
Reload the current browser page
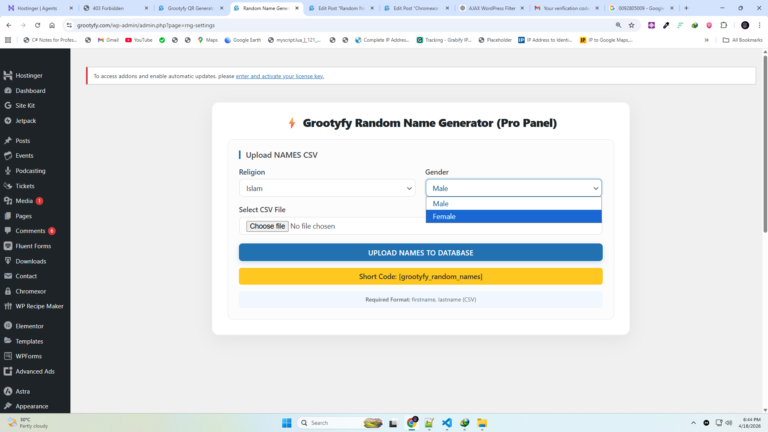click(37, 25)
